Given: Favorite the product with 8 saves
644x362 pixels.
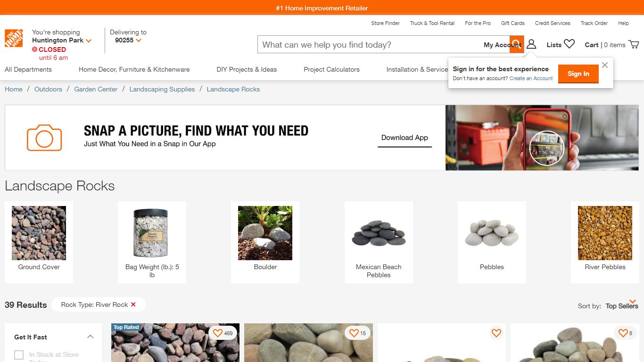Looking at the screenshot, I should tap(623, 333).
